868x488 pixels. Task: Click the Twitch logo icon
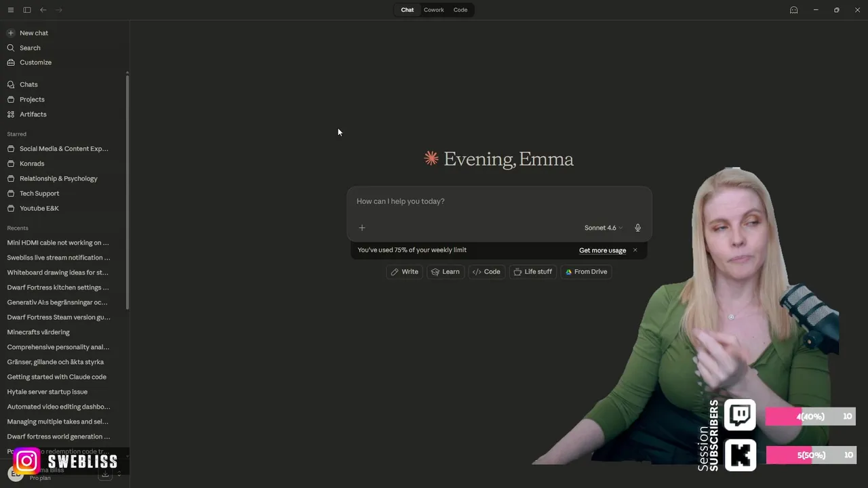pos(740,415)
